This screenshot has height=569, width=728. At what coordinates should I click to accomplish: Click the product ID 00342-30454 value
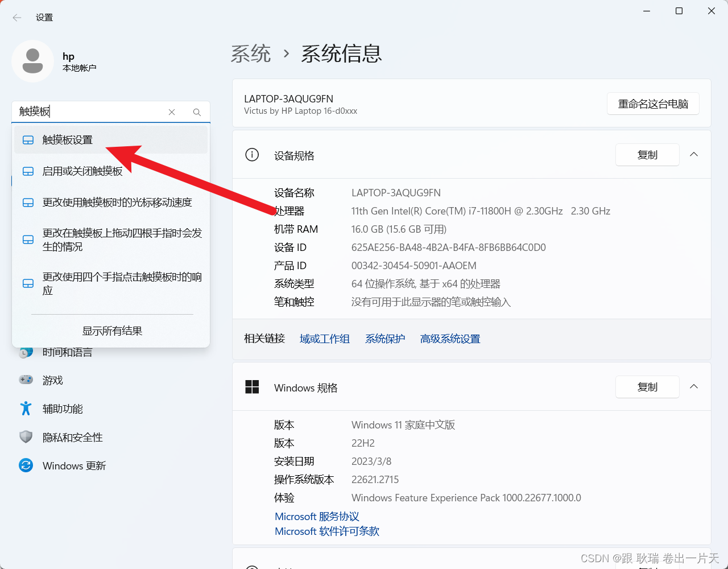click(414, 266)
